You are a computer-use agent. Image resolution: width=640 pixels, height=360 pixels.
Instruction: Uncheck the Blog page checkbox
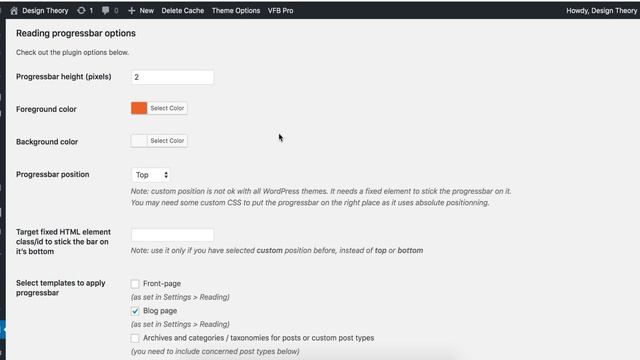coord(135,311)
